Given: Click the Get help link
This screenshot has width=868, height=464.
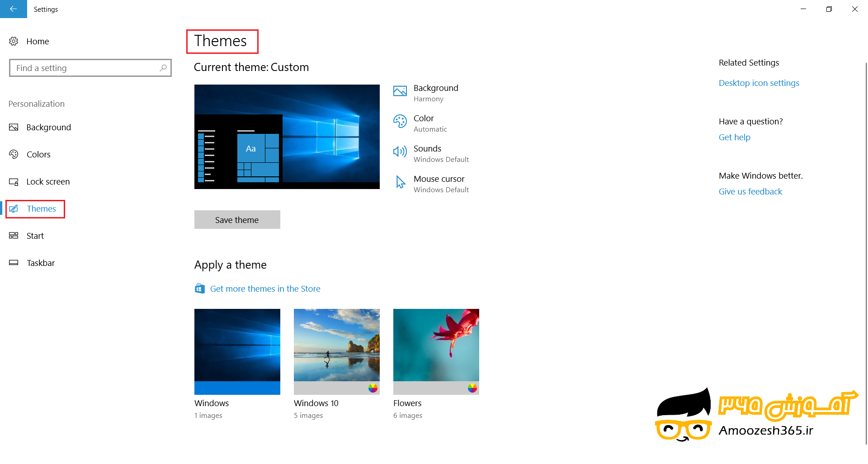Looking at the screenshot, I should pyautogui.click(x=734, y=137).
